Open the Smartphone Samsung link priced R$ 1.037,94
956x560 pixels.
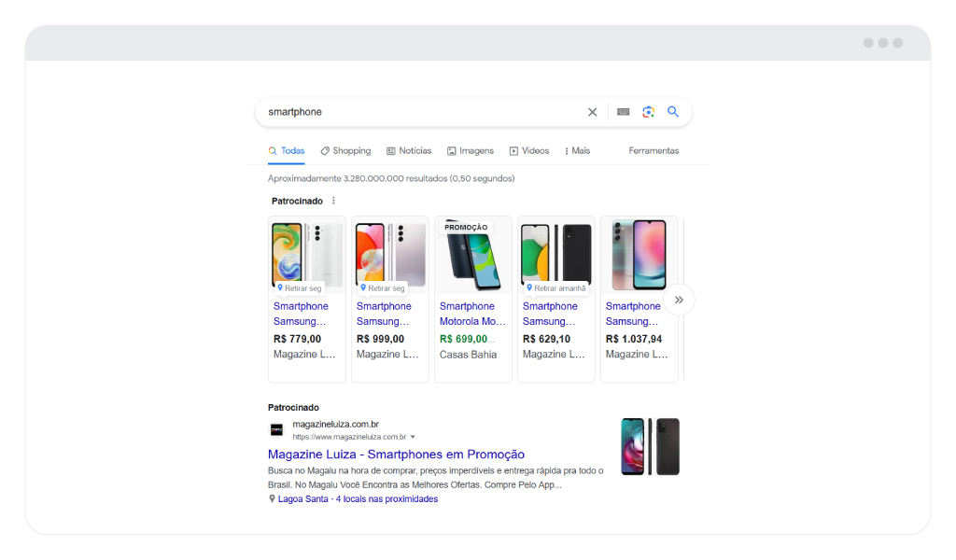tap(633, 314)
